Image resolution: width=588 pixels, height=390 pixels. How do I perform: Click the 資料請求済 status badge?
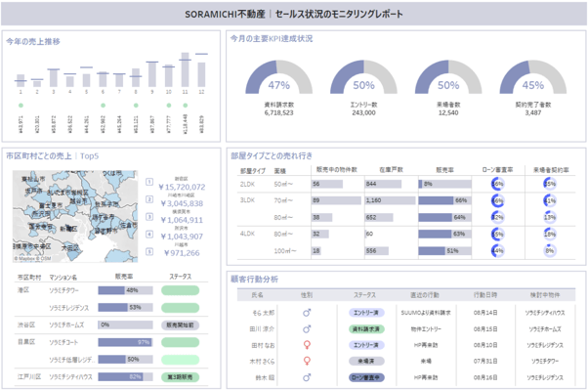pyautogui.click(x=366, y=329)
